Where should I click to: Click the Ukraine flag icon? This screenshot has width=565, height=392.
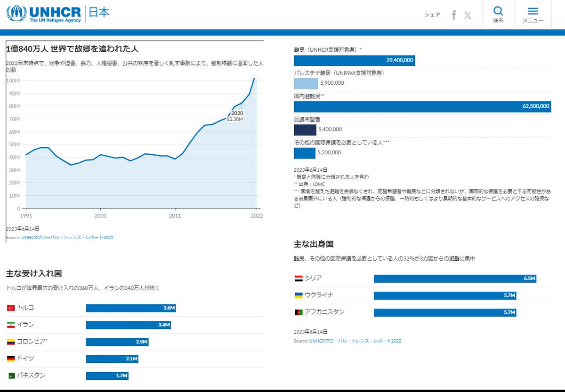tap(299, 295)
